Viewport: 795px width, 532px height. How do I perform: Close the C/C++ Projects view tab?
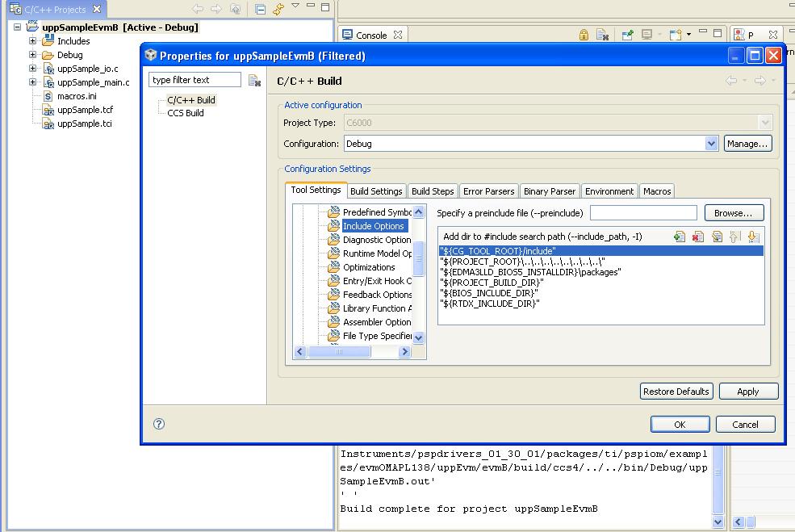97,9
